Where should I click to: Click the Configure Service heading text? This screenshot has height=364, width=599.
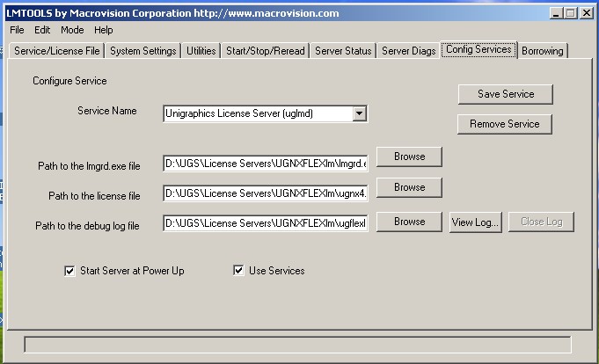(69, 81)
